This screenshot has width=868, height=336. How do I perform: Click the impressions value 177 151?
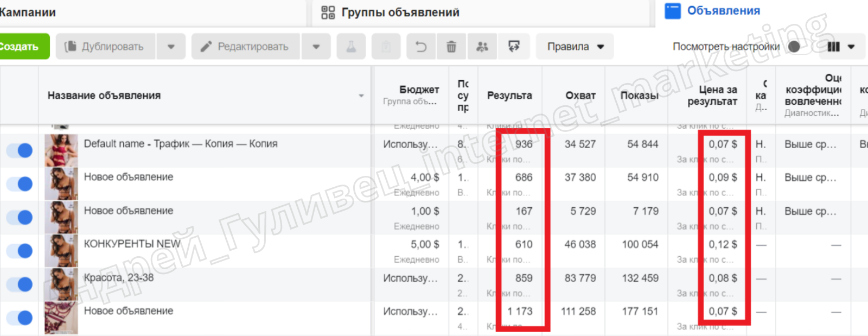point(640,312)
